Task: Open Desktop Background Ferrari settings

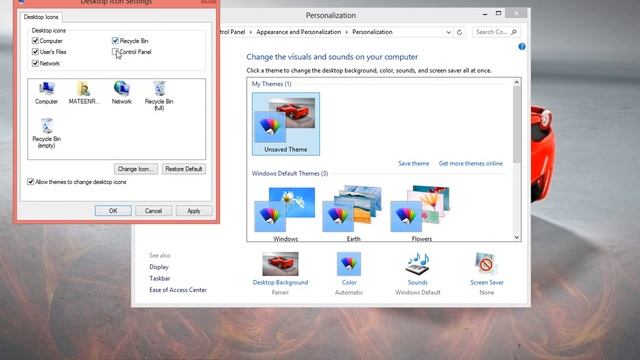Action: (280, 273)
